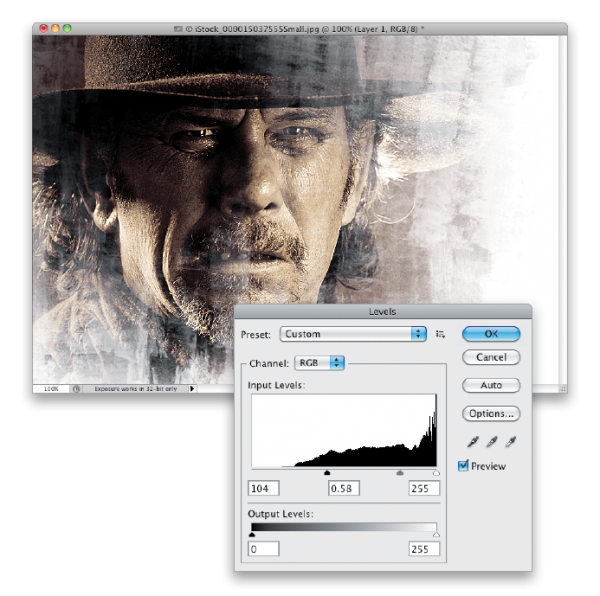Viewport: 600px width, 596px height.
Task: Open the preset options menu icon
Action: (440, 334)
